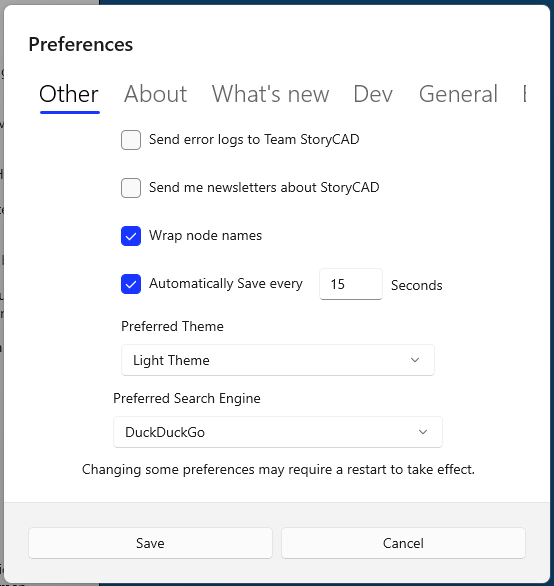Open the Preferred Search Engine combo box

click(278, 432)
